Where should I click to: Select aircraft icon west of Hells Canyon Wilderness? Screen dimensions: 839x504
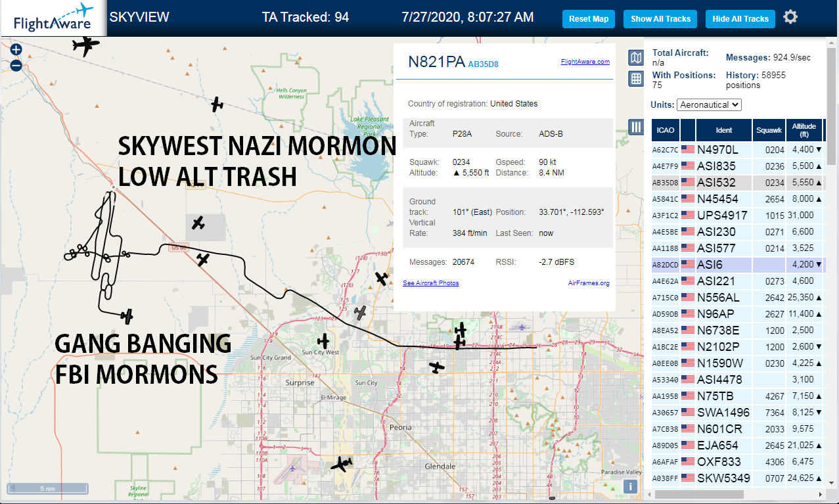tap(217, 104)
